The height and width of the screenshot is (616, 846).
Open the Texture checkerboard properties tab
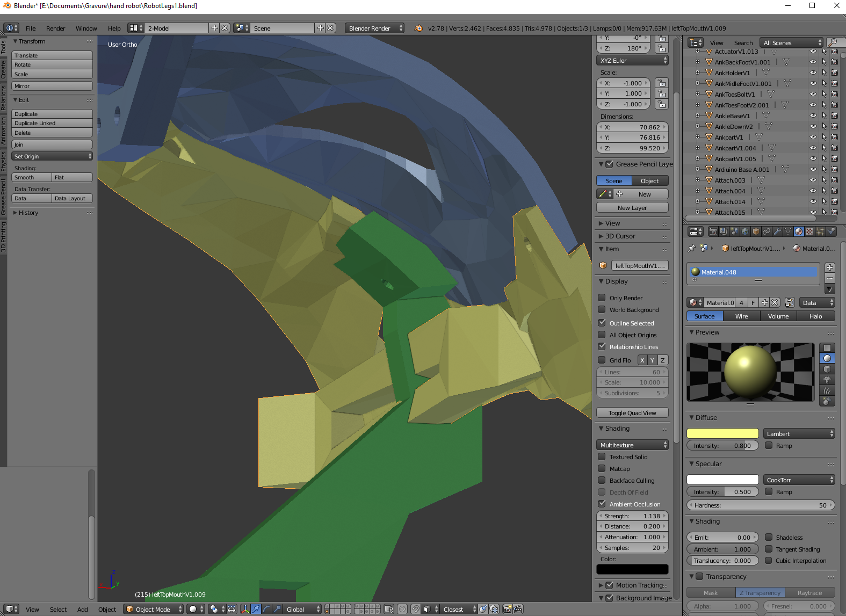point(809,231)
